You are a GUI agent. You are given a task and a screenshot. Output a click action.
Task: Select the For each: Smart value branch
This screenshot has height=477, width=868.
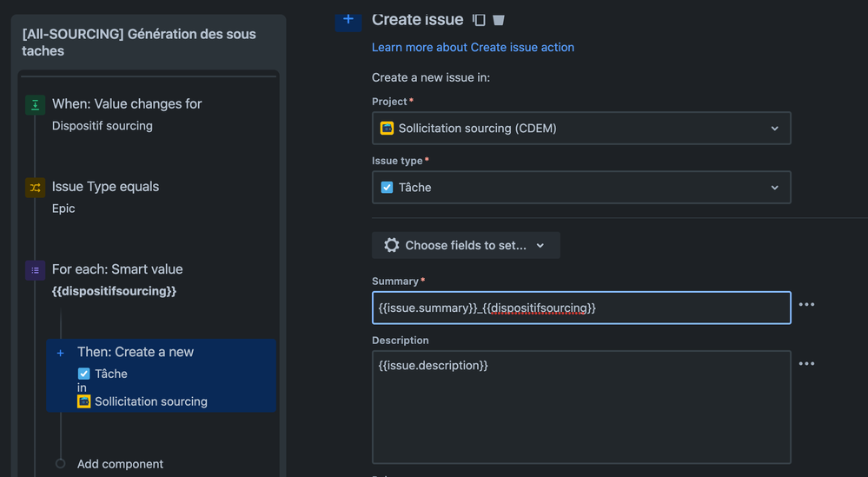pos(117,269)
